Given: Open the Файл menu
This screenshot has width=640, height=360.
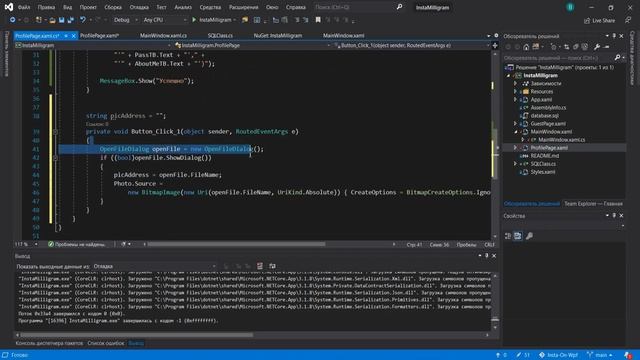Looking at the screenshot, I should (x=24, y=7).
